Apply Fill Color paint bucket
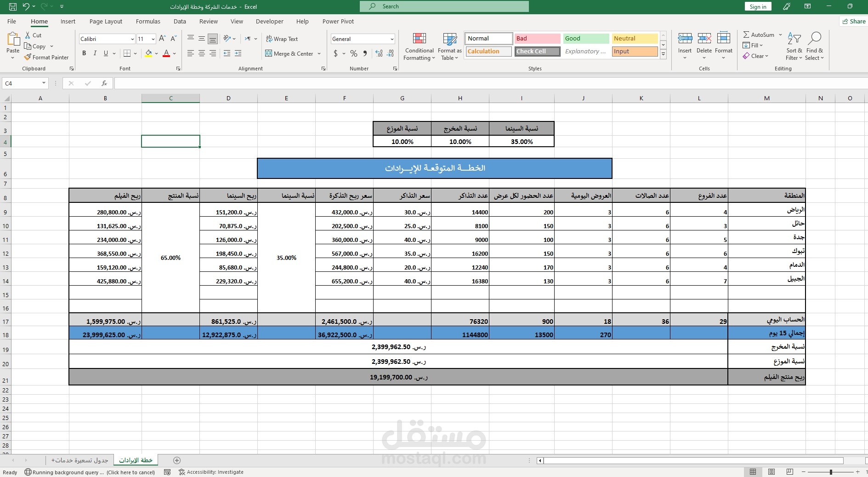This screenshot has height=477, width=868. click(x=148, y=53)
